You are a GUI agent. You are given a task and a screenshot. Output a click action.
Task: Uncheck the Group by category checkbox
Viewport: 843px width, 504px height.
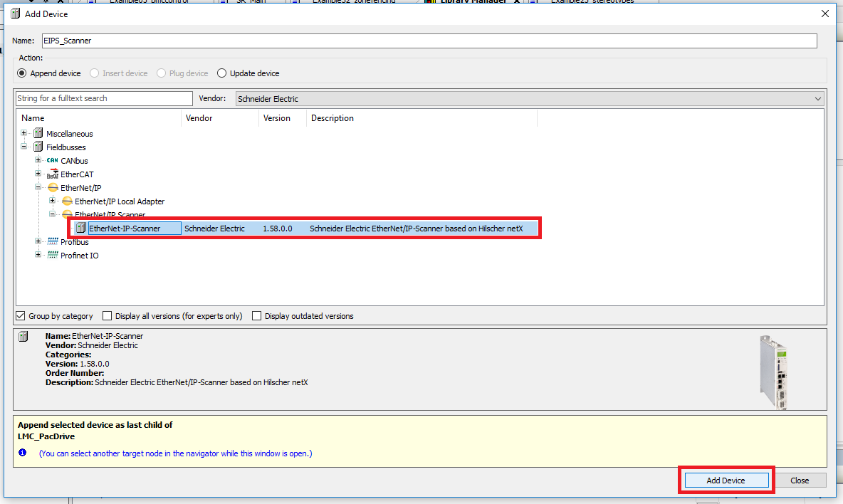tap(21, 316)
